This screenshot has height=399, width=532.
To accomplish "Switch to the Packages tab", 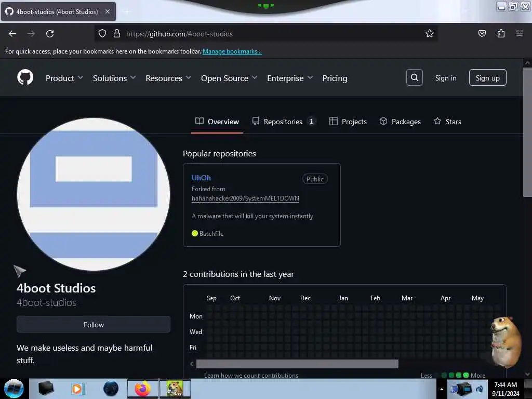I will click(400, 122).
